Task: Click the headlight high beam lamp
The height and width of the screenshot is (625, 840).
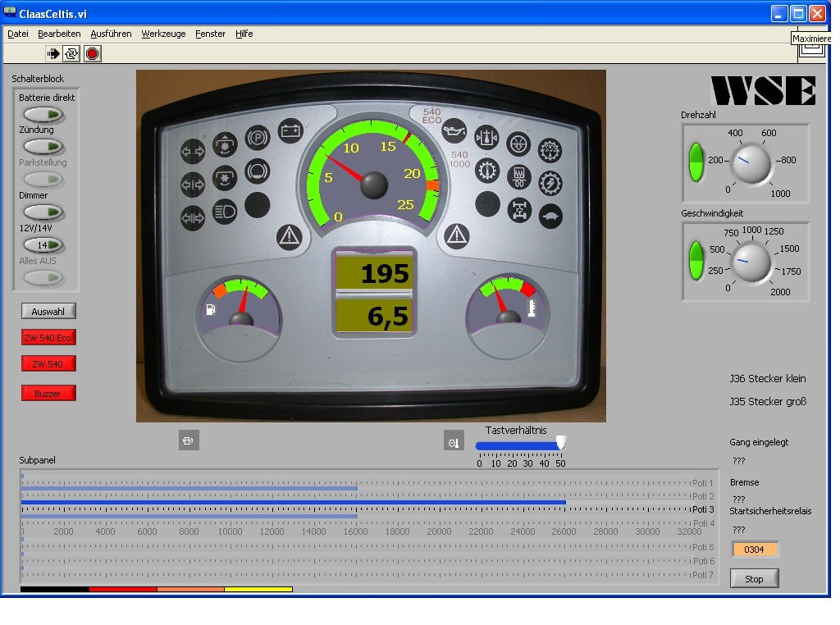Action: click(x=225, y=212)
